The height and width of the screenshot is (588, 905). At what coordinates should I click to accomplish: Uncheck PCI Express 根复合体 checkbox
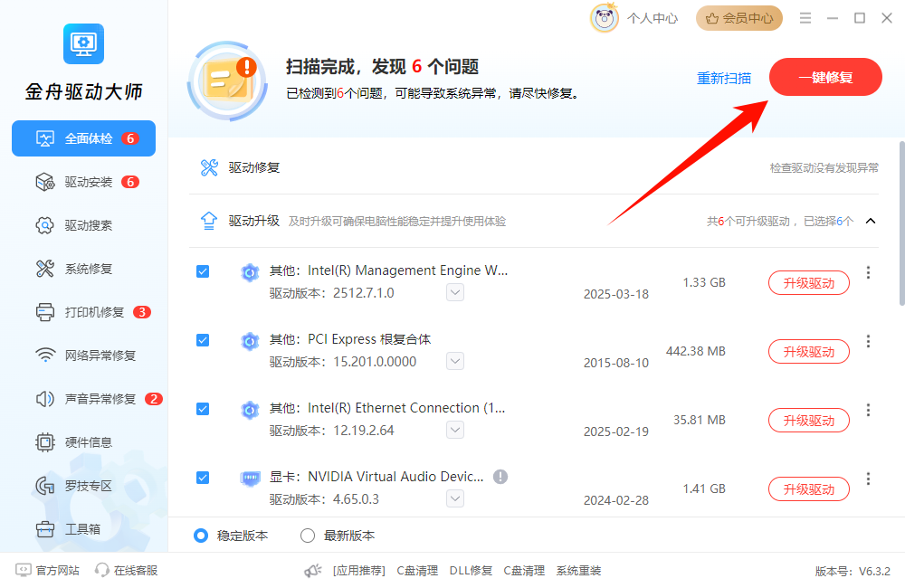click(203, 340)
